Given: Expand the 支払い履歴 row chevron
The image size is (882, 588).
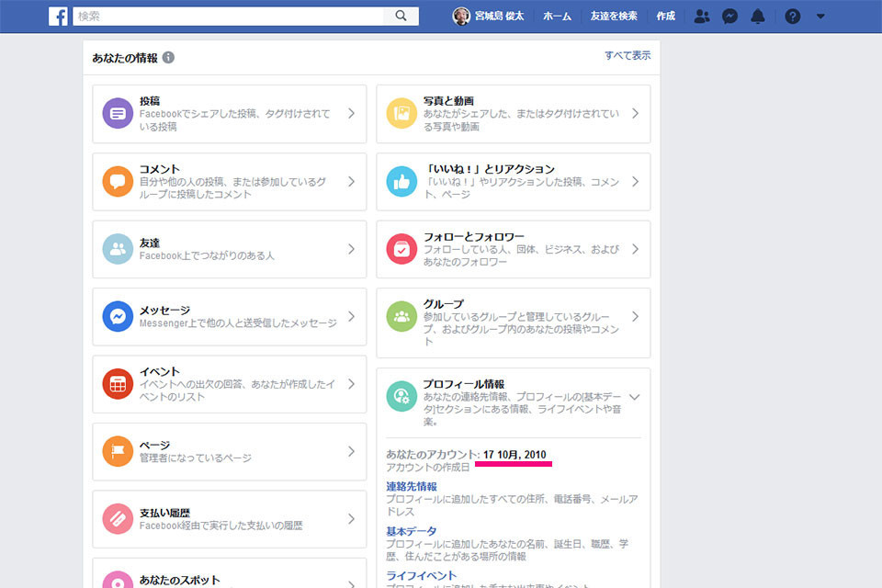Looking at the screenshot, I should 351,519.
